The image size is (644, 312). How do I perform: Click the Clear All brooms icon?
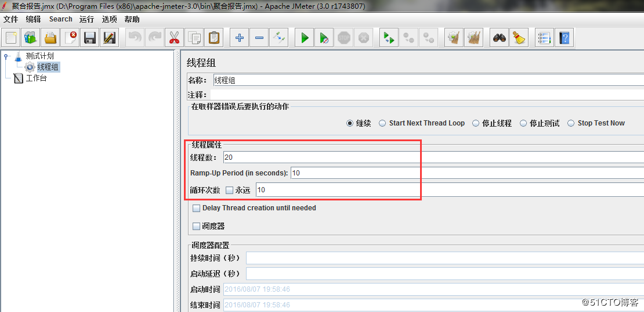473,38
